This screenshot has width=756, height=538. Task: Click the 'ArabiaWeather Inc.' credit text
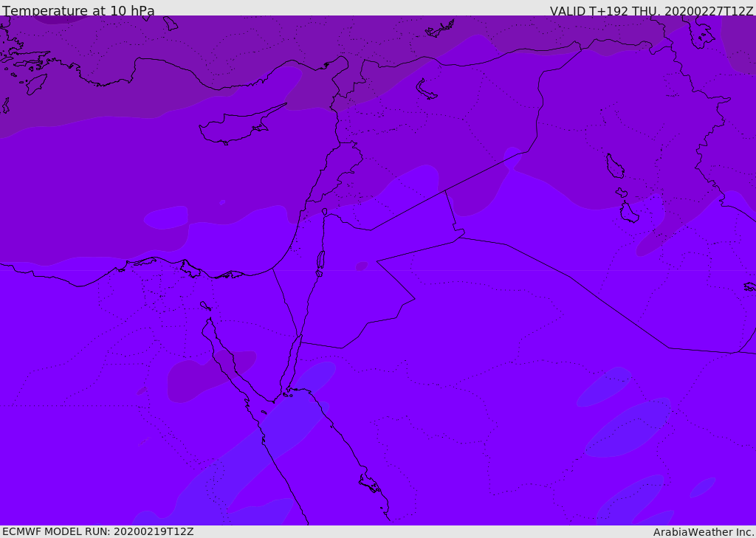[704, 532]
